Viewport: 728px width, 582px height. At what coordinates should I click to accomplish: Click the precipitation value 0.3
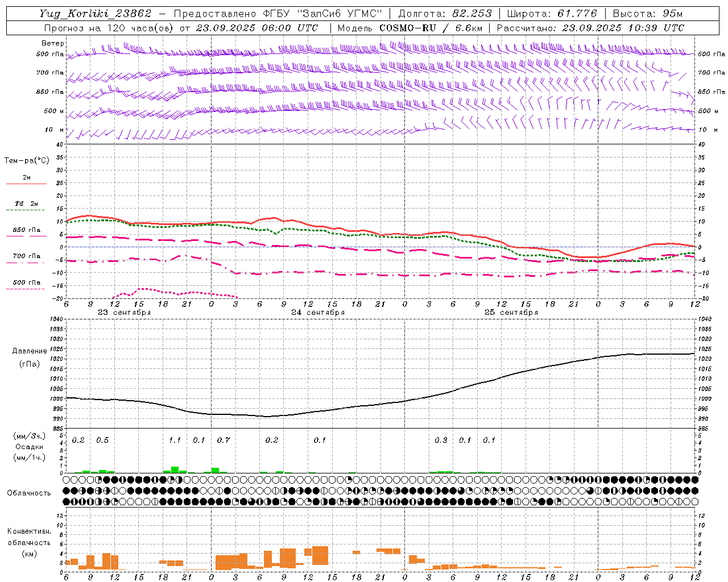coord(441,440)
